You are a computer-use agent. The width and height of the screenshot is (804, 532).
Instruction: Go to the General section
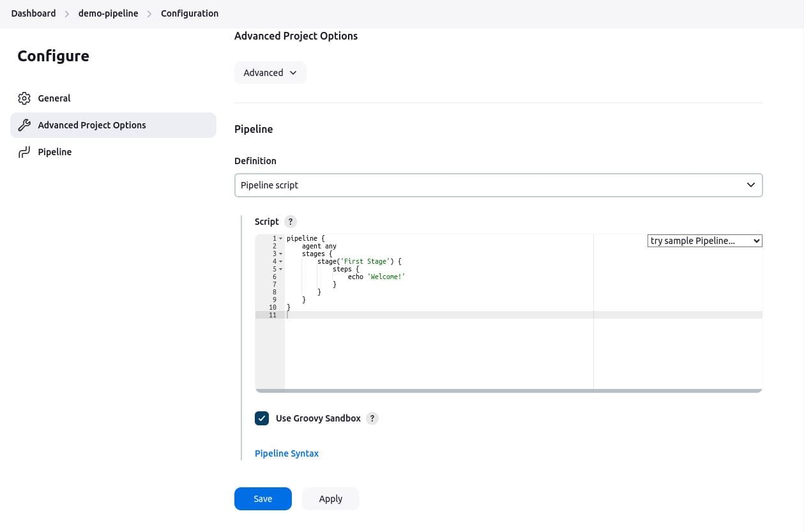[x=113, y=98]
